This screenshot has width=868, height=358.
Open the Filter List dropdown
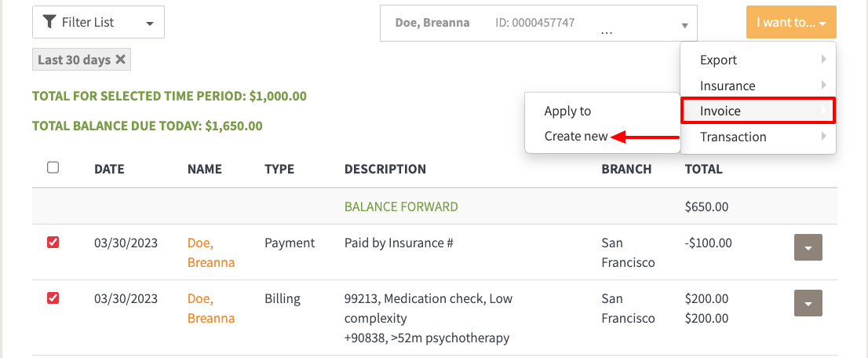pyautogui.click(x=98, y=23)
